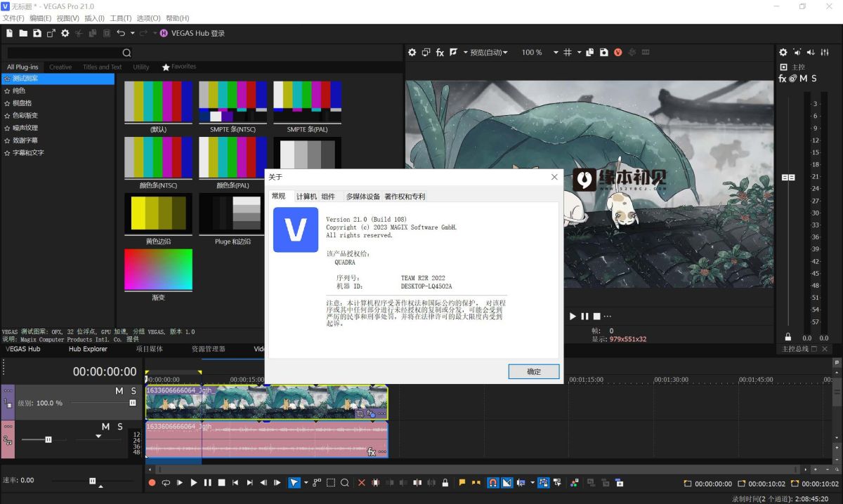Open master bus settings gear icon
Screen dimensions: 843x504
[x=783, y=53]
